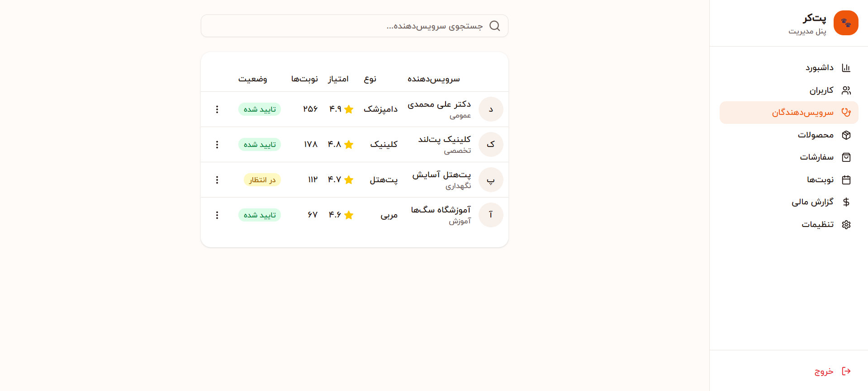The width and height of the screenshot is (868, 391).
Task: Click the dollar icon for گزارش مالی
Action: click(846, 202)
